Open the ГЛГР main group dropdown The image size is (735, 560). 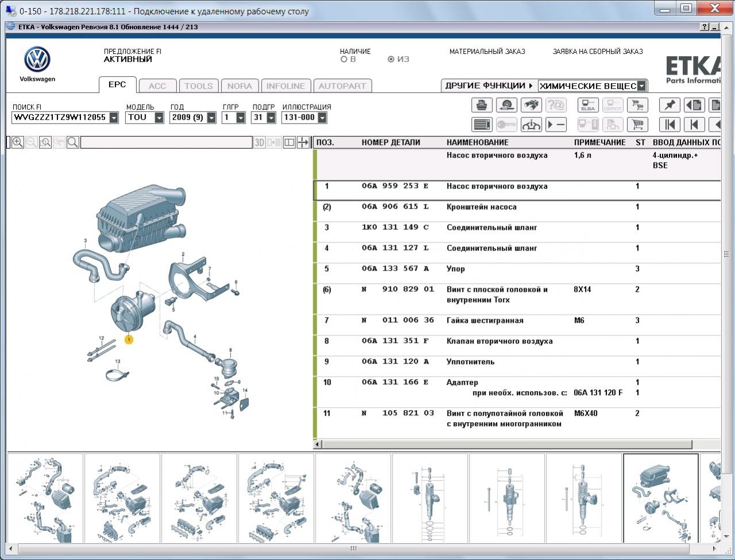tap(241, 118)
